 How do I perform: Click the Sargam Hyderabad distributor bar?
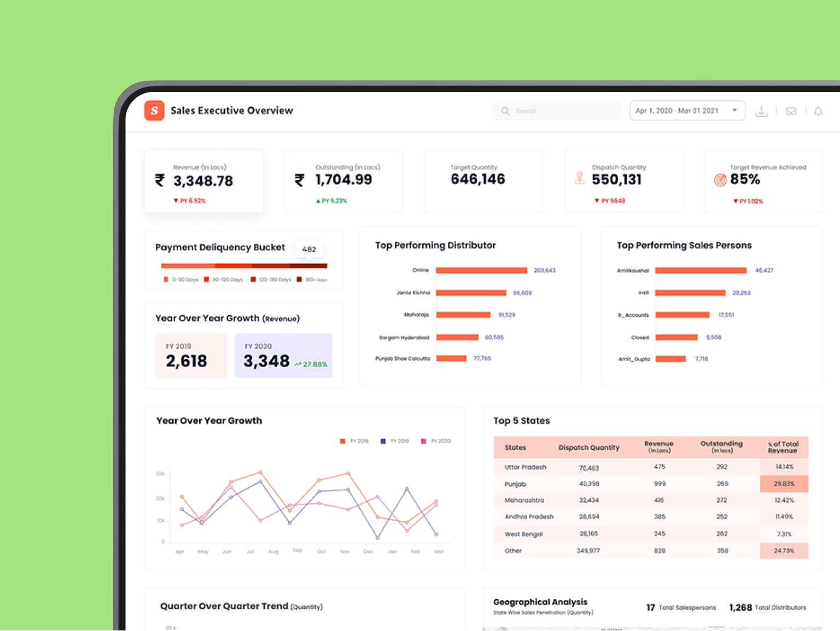coord(457,337)
